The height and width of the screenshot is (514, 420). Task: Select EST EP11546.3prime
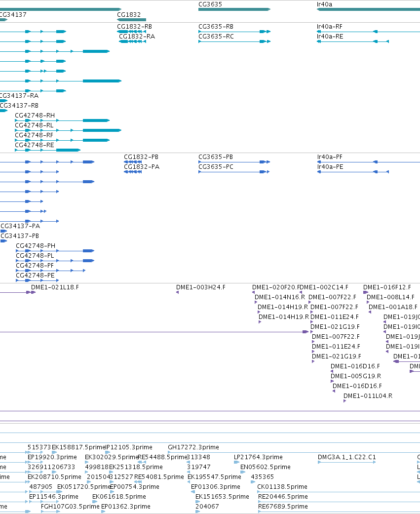(x=54, y=497)
